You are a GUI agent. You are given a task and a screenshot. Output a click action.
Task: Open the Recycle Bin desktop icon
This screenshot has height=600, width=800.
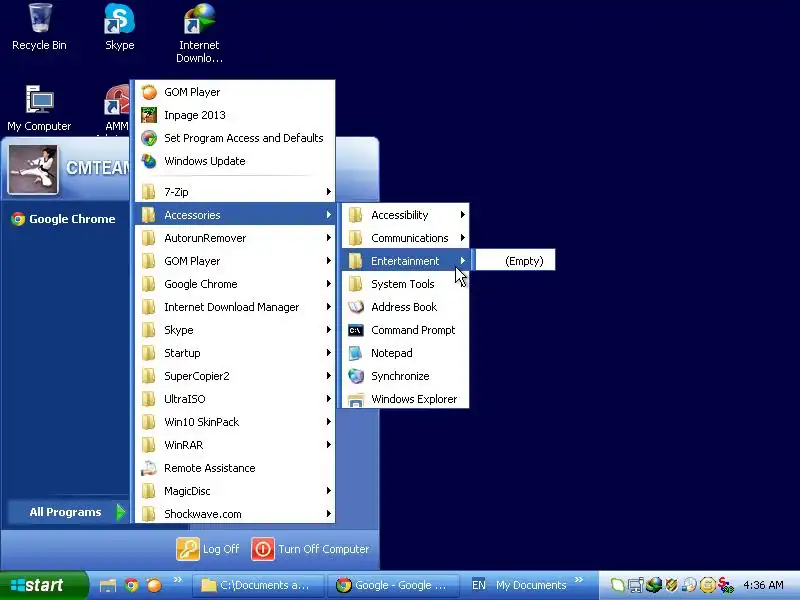39,27
